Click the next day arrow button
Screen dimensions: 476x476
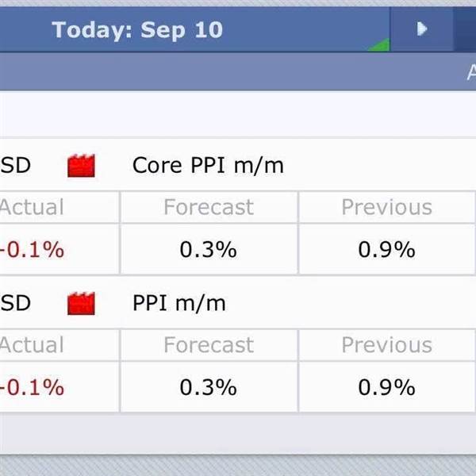(422, 29)
